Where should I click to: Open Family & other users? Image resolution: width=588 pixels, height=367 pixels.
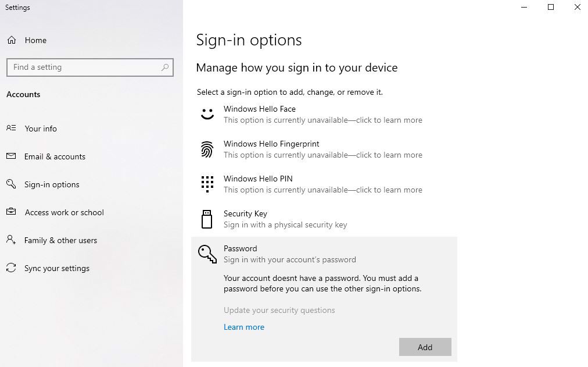pos(60,241)
